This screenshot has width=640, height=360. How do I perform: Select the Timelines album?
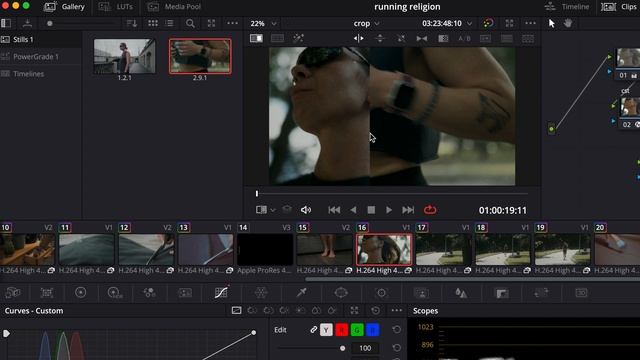point(28,74)
